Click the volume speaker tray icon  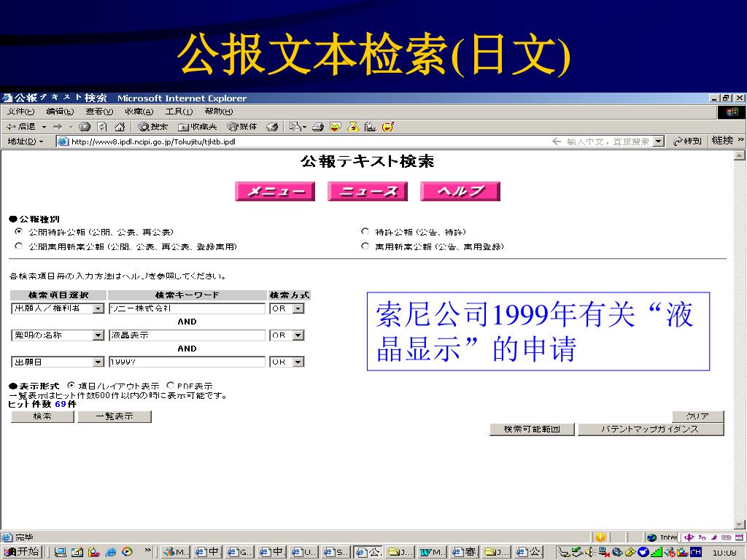coord(589,552)
